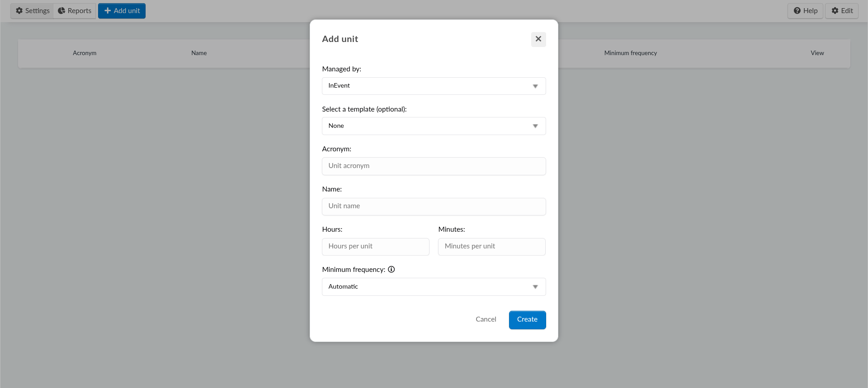Click the Help question mark icon

(x=797, y=11)
